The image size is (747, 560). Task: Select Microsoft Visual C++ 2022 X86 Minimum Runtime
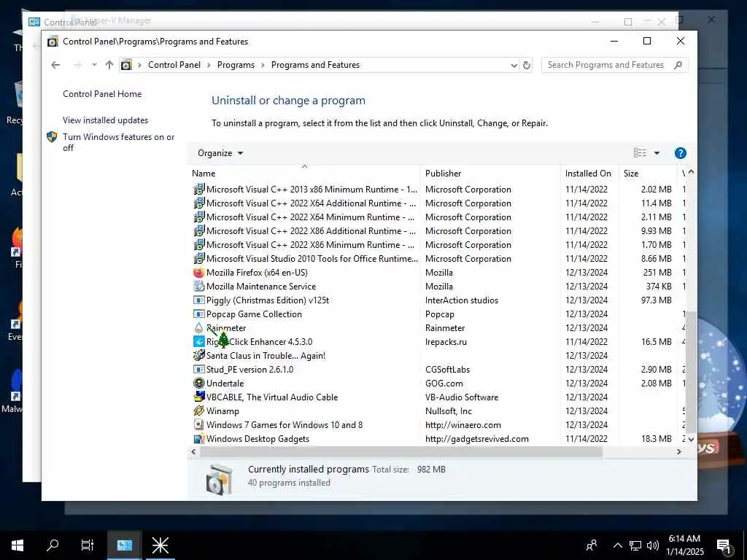[436, 245]
